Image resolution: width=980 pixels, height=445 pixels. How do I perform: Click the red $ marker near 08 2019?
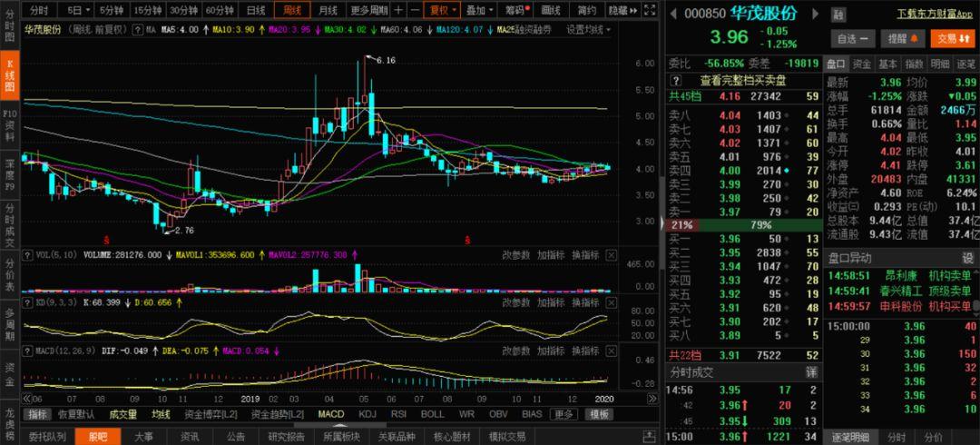pyautogui.click(x=466, y=239)
